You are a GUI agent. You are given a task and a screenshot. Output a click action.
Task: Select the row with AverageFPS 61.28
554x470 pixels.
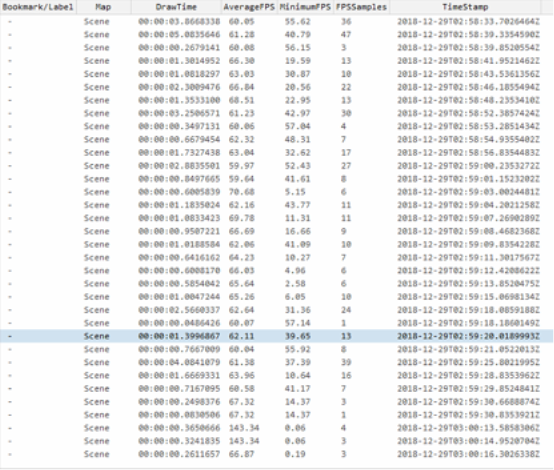tap(277, 35)
